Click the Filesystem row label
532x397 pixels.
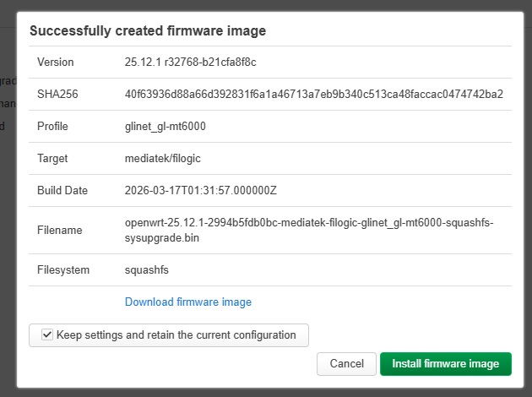pos(63,270)
